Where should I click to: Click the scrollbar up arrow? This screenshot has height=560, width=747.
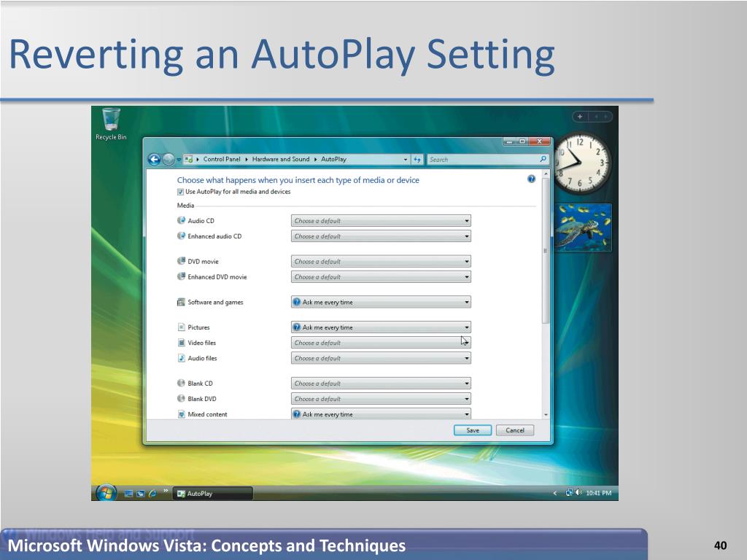click(546, 174)
